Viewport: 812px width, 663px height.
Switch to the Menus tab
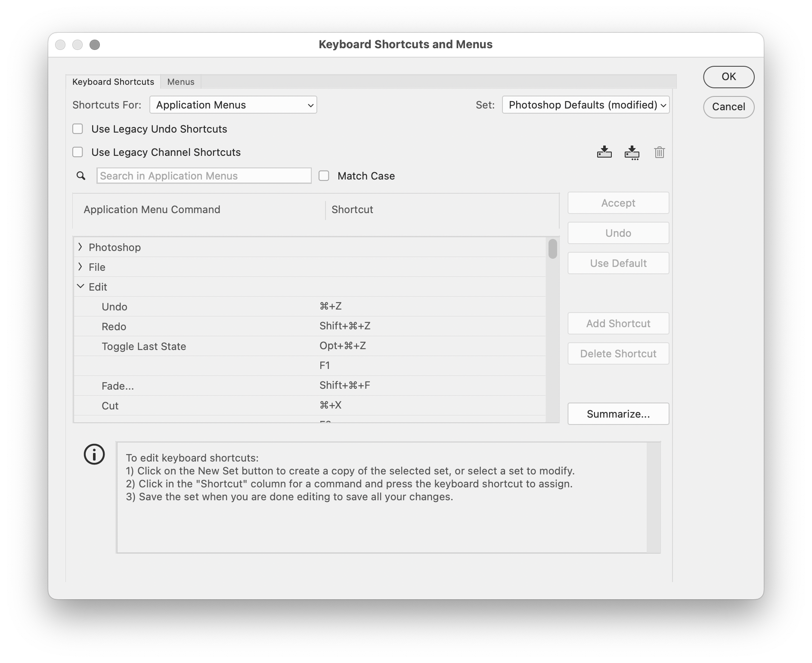180,81
